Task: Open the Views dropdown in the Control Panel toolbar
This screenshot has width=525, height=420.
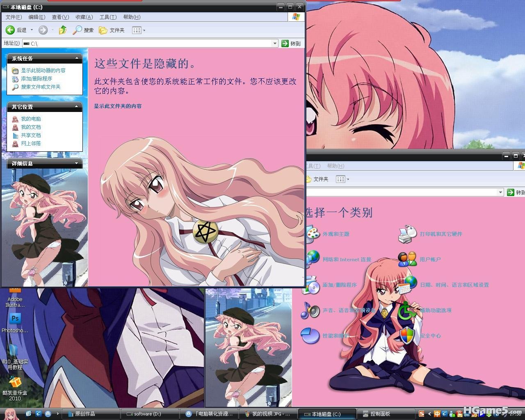Action: pos(348,179)
